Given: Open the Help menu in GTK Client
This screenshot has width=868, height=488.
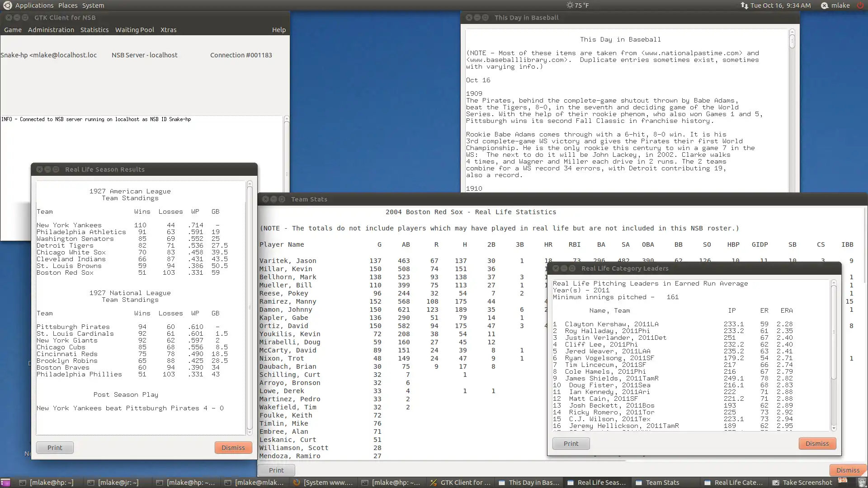Looking at the screenshot, I should (279, 30).
